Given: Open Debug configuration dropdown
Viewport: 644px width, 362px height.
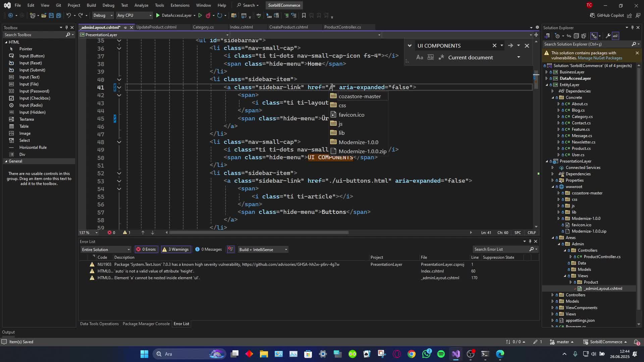Looking at the screenshot, I should click(103, 15).
